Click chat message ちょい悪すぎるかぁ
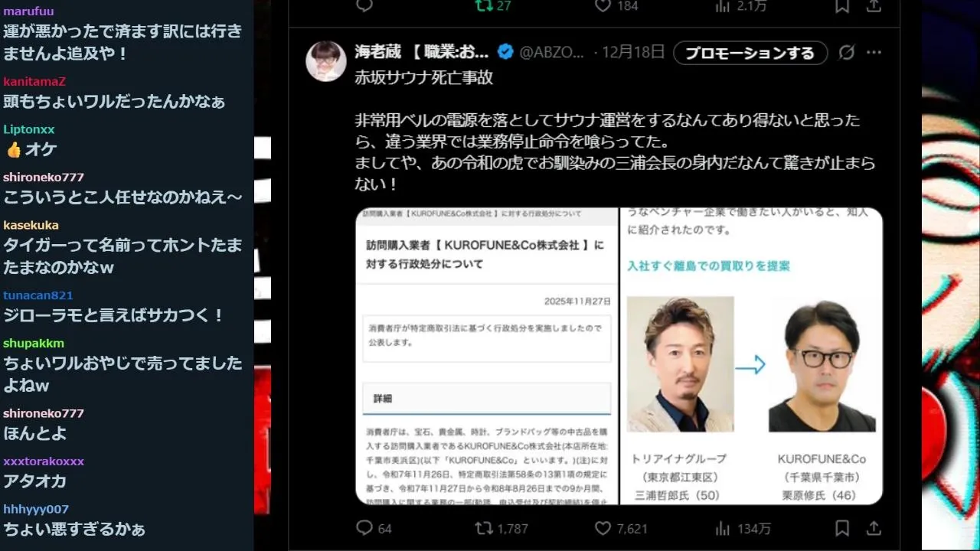The width and height of the screenshot is (980, 551). (x=74, y=529)
